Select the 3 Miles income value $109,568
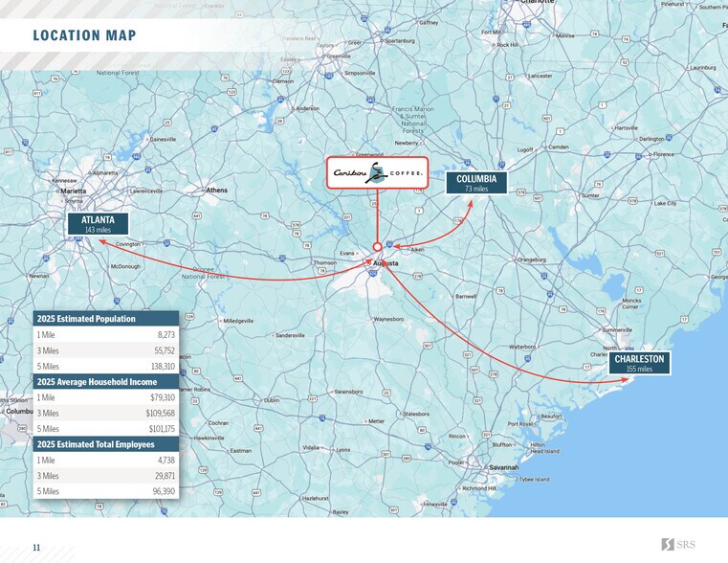 [x=162, y=414]
